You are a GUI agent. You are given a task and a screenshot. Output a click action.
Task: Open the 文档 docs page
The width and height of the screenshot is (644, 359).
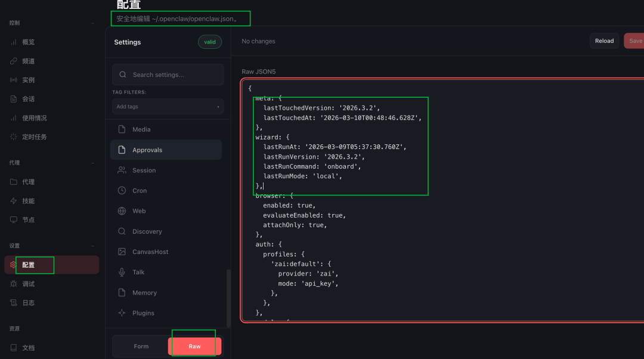coord(51,348)
